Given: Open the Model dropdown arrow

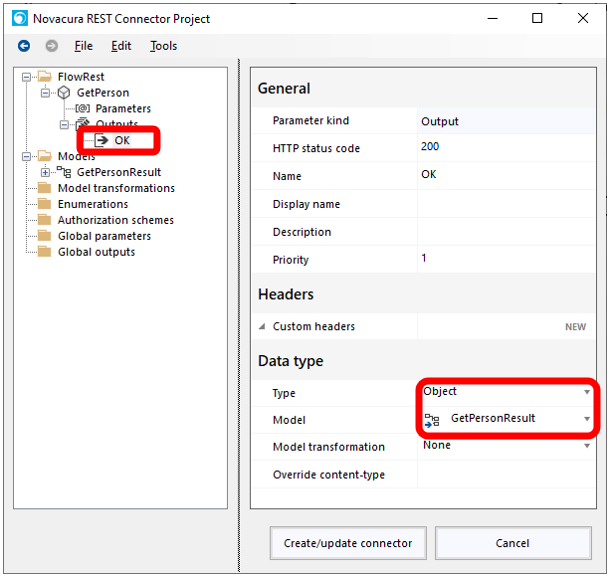Looking at the screenshot, I should [x=587, y=419].
